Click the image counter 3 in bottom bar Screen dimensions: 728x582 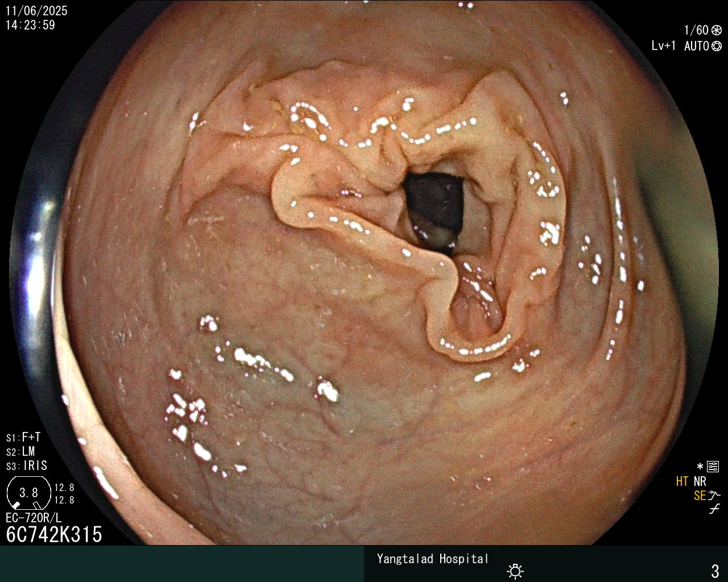tap(715, 571)
